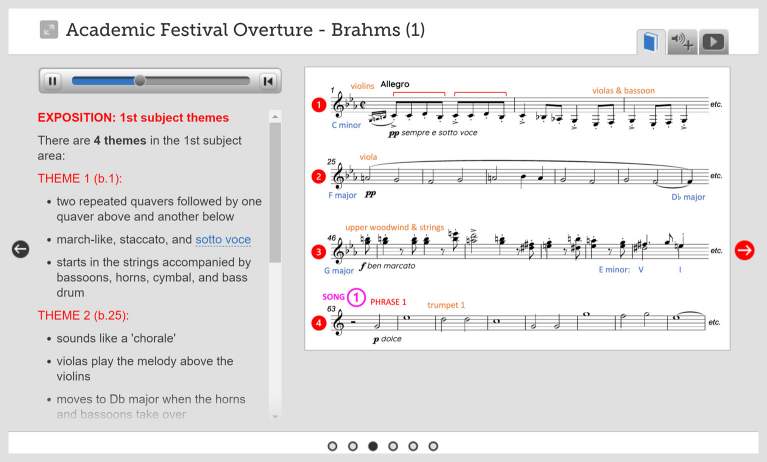Click the 'THEME 2 (b.25):' heading

(x=83, y=316)
